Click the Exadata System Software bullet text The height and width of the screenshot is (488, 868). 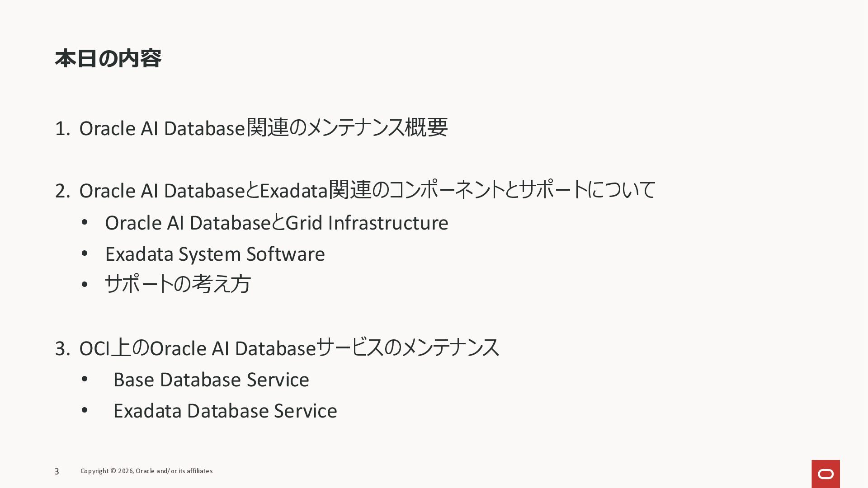click(215, 254)
